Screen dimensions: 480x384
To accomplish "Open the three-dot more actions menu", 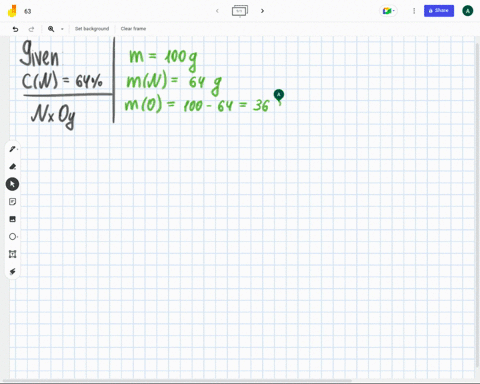I will (414, 11).
